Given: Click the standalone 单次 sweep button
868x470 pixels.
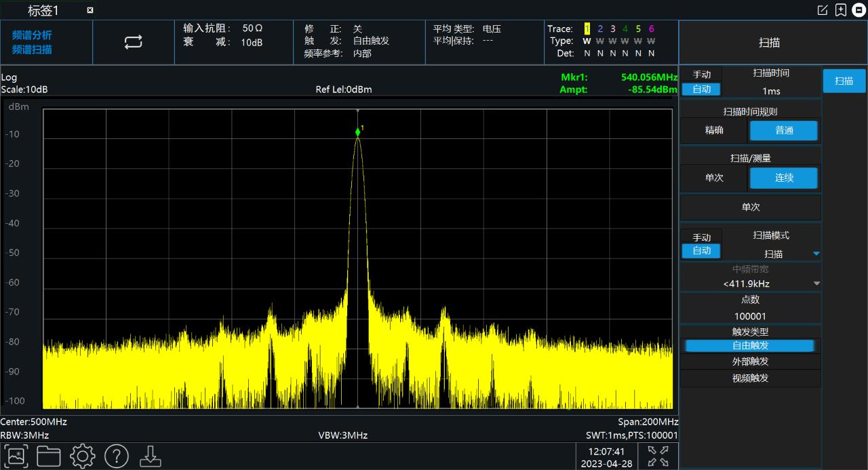Looking at the screenshot, I should pos(750,207).
